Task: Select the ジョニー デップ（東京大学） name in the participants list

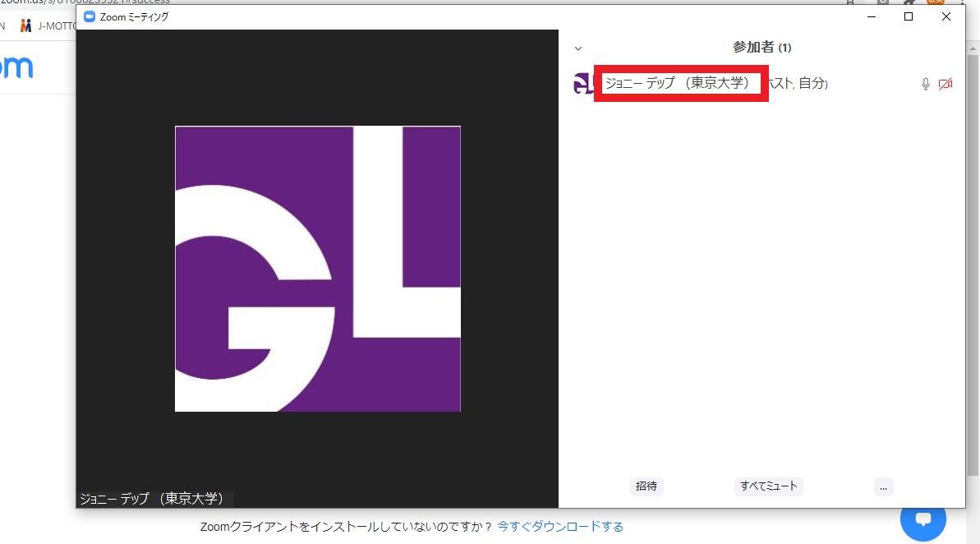Action: [678, 83]
